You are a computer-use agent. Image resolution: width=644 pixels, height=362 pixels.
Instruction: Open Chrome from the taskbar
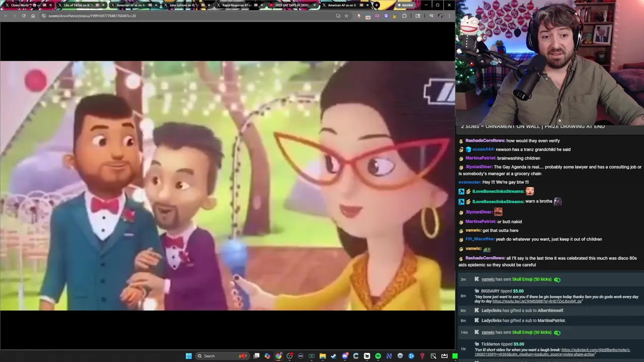(279, 356)
